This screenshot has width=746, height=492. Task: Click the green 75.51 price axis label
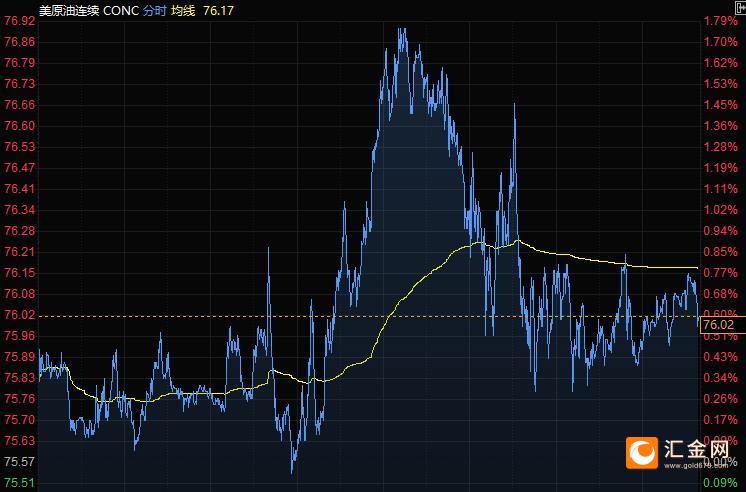point(20,482)
